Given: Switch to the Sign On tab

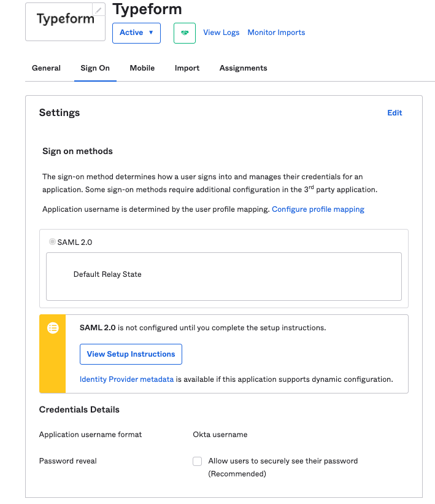Looking at the screenshot, I should click(95, 68).
